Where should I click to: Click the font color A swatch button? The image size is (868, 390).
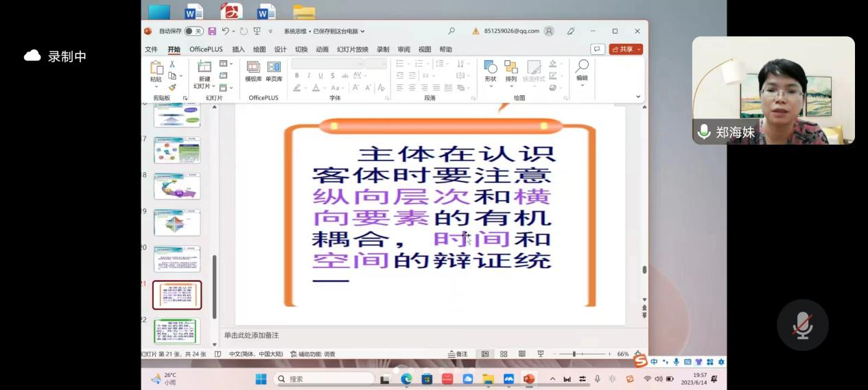(x=316, y=88)
